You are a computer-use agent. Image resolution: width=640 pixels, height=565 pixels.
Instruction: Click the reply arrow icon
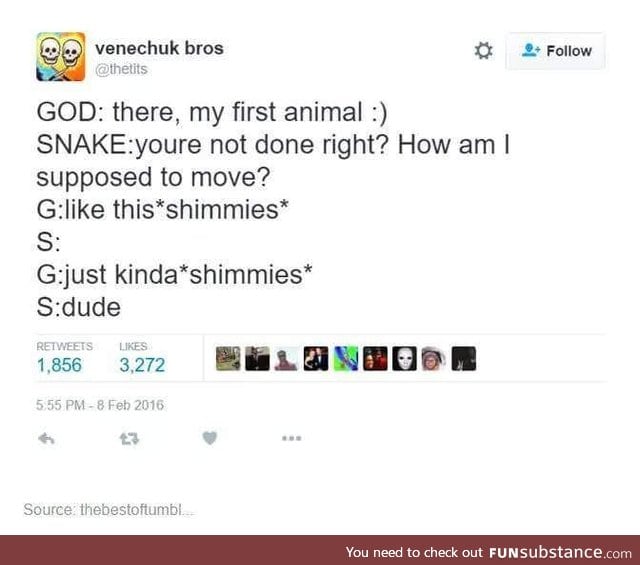coord(46,439)
